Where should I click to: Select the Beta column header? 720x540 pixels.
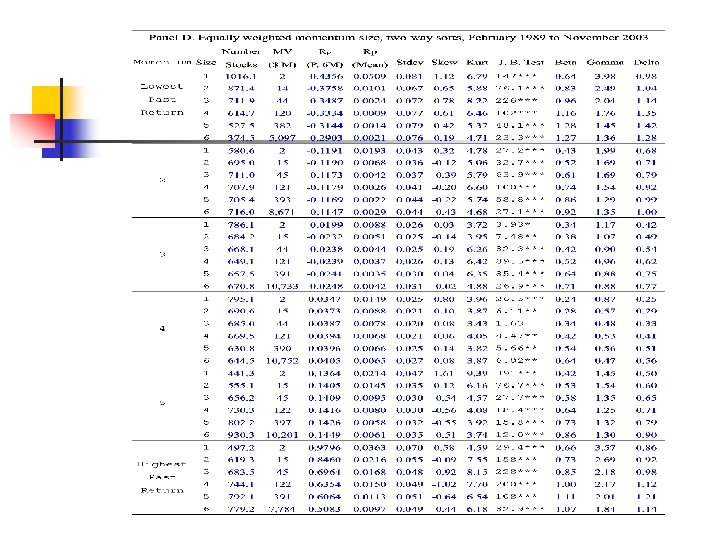(565, 62)
